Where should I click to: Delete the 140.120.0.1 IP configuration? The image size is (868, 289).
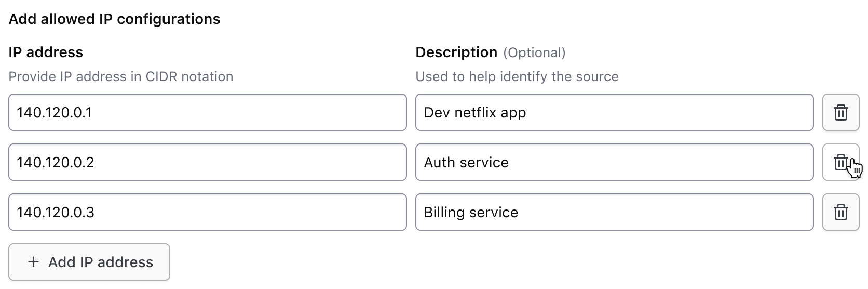point(840,112)
